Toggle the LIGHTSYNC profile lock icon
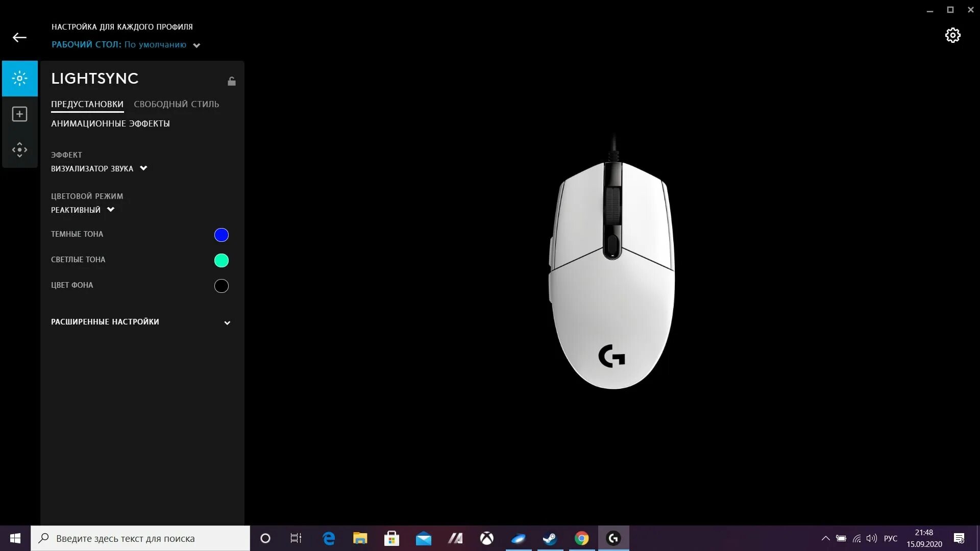The image size is (980, 551). [x=232, y=81]
